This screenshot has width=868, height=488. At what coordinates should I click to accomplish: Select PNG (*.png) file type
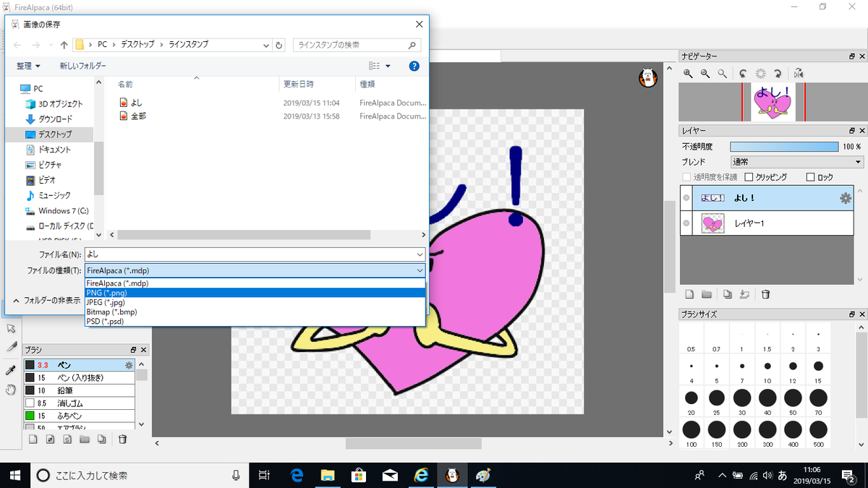[255, 293]
